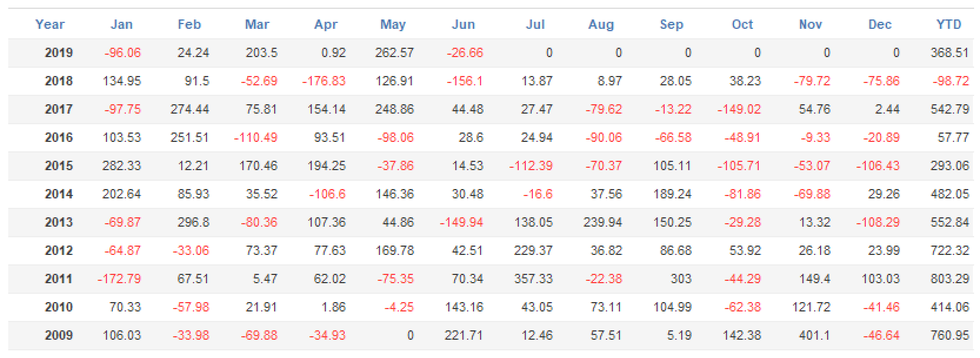The height and width of the screenshot is (358, 980).
Task: Select the Sep column header
Action: pyautogui.click(x=671, y=24)
